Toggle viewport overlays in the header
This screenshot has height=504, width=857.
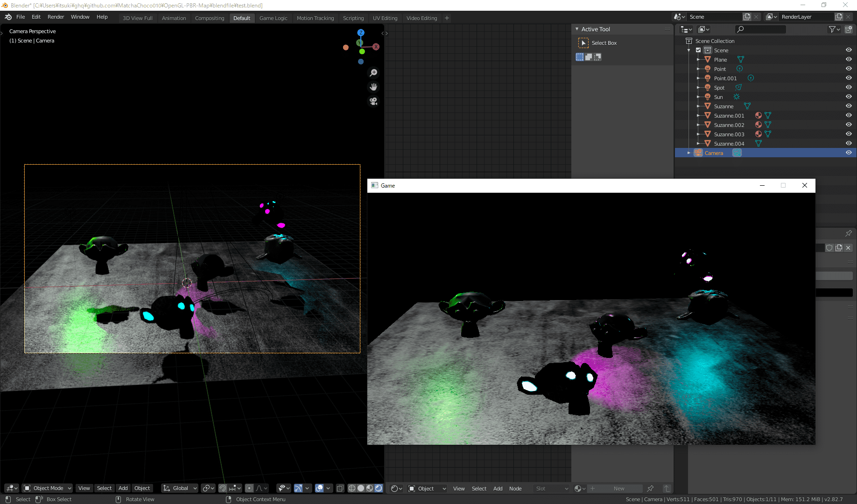320,488
